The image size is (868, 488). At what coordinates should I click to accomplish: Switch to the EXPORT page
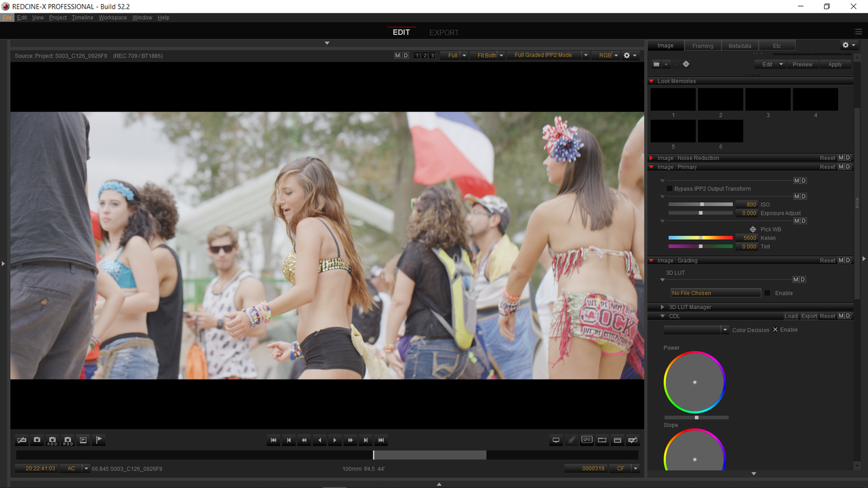pyautogui.click(x=444, y=33)
